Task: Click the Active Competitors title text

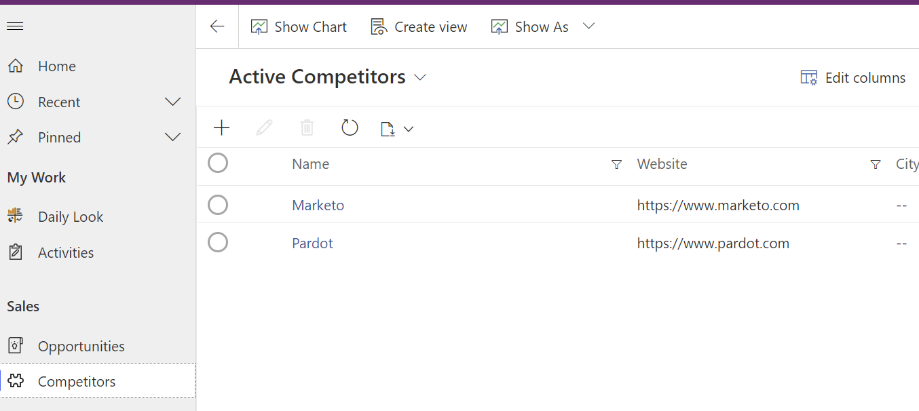Action: (x=317, y=77)
